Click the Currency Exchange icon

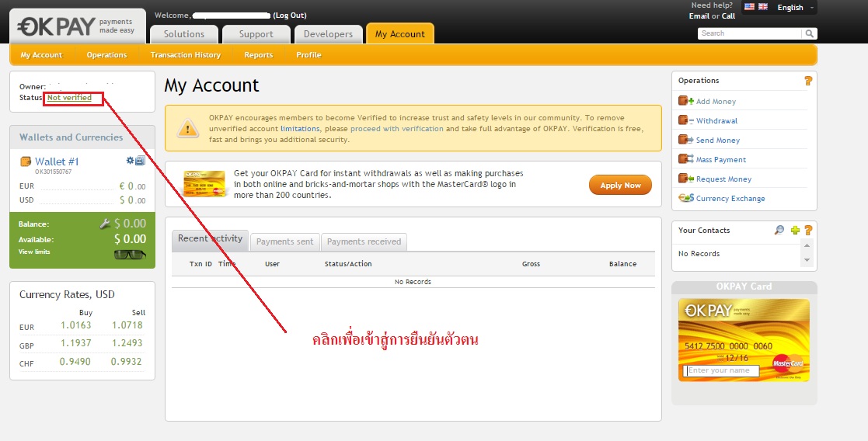(x=686, y=198)
